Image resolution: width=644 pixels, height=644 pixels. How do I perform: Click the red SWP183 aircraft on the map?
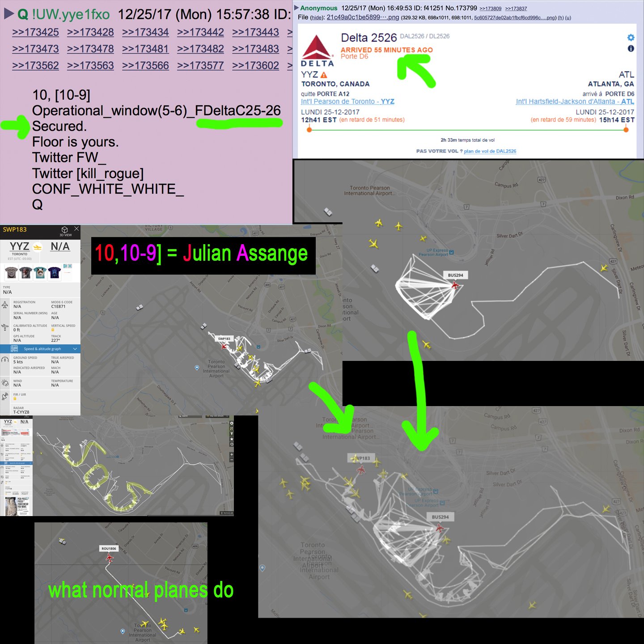click(x=224, y=346)
